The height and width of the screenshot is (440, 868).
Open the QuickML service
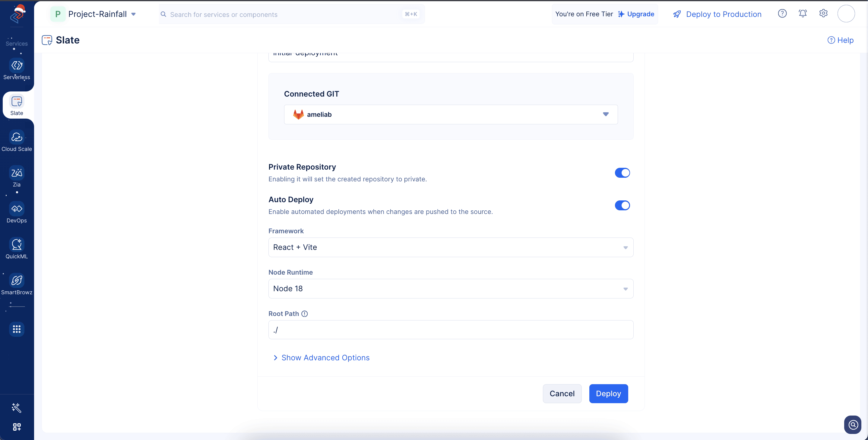tap(17, 248)
